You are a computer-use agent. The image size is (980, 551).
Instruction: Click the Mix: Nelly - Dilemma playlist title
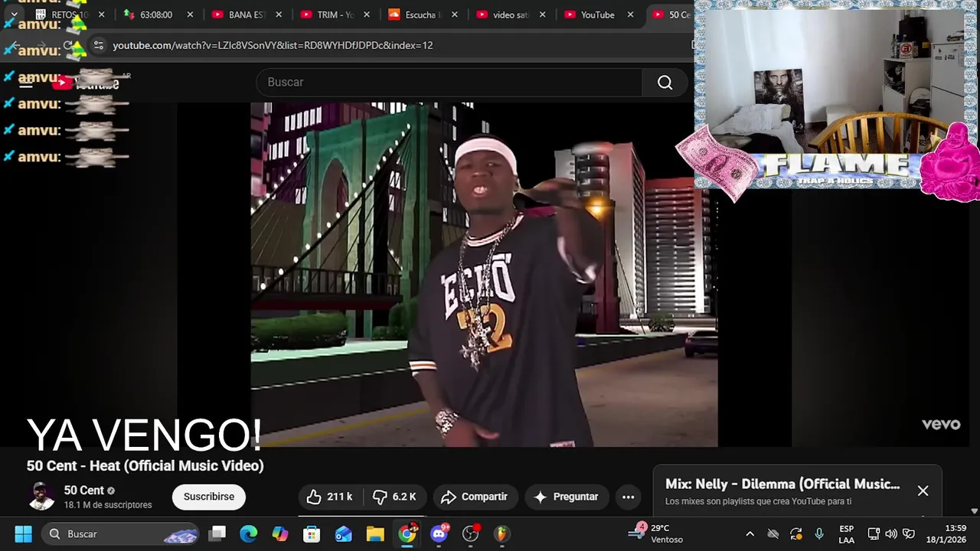[x=782, y=484]
